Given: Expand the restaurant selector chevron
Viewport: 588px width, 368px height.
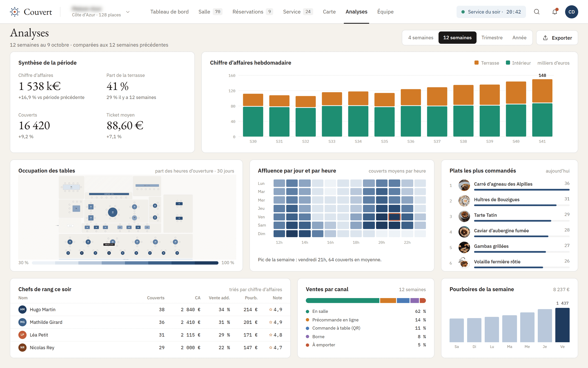Looking at the screenshot, I should (x=128, y=12).
